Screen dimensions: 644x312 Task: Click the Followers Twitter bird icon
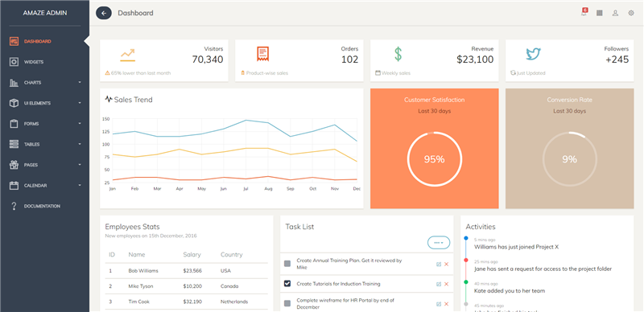pos(534,54)
